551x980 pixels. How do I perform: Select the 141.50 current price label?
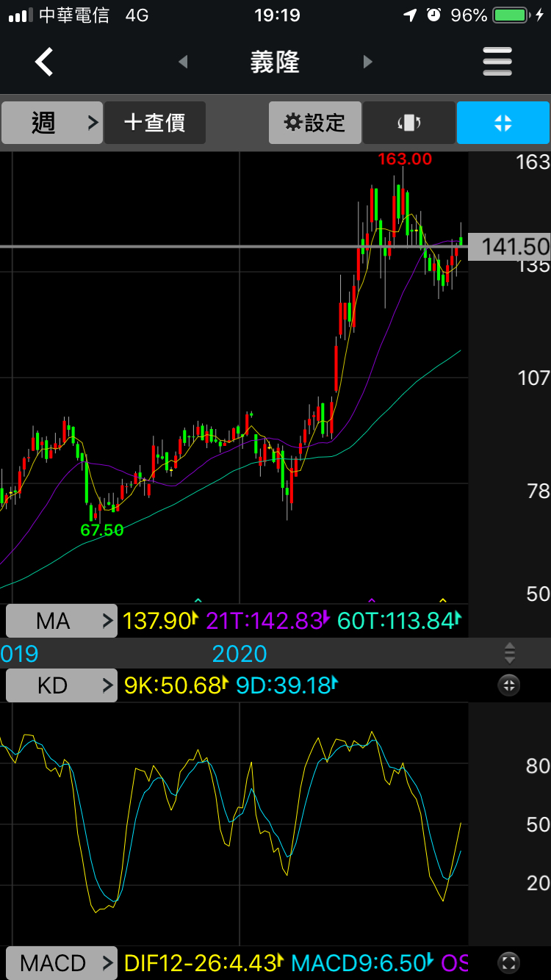(510, 247)
